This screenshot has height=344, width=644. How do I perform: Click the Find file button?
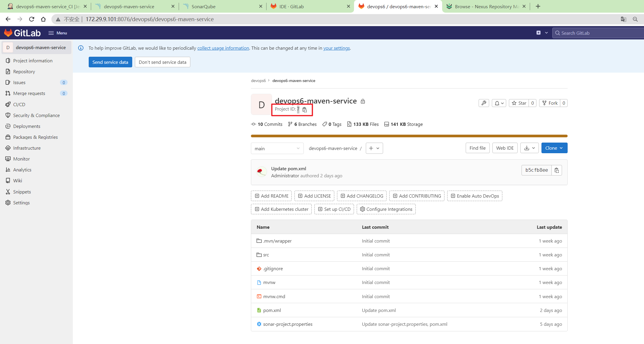477,148
